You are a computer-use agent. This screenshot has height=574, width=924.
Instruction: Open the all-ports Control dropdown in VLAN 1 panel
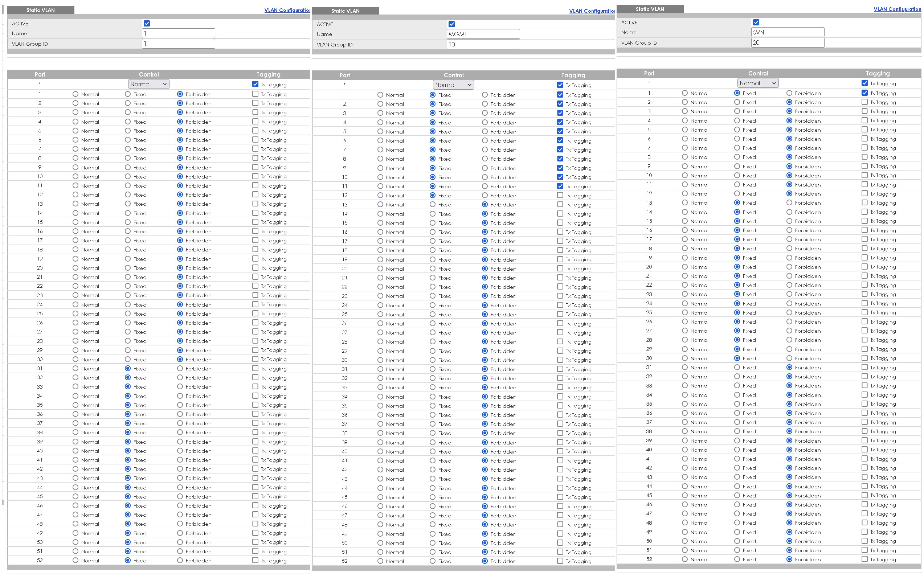(x=148, y=84)
